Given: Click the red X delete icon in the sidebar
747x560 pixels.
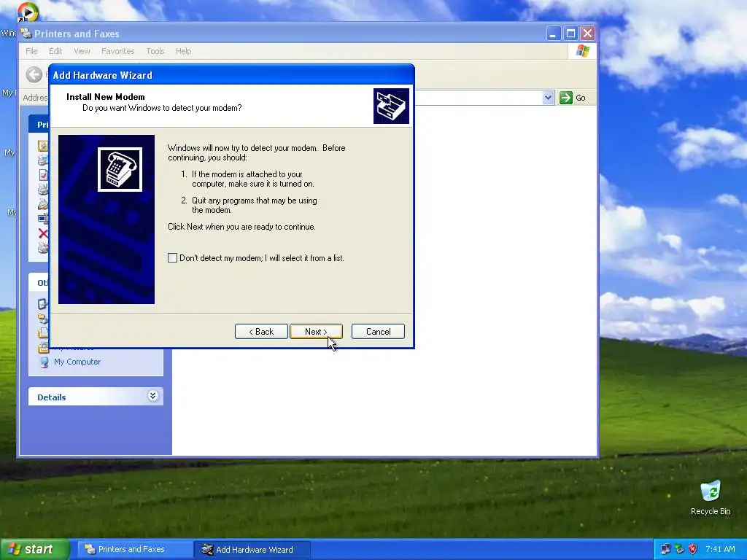Looking at the screenshot, I should pyautogui.click(x=43, y=233).
